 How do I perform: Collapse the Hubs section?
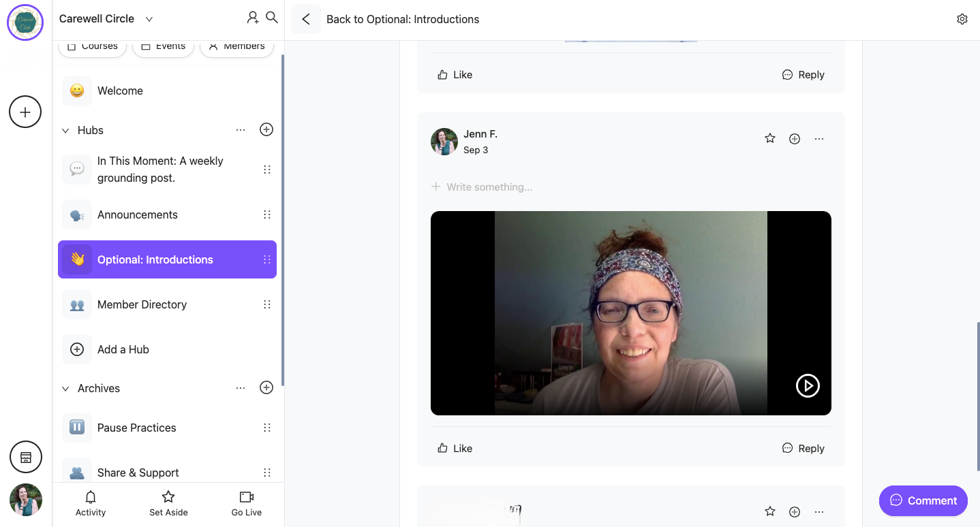tap(66, 130)
